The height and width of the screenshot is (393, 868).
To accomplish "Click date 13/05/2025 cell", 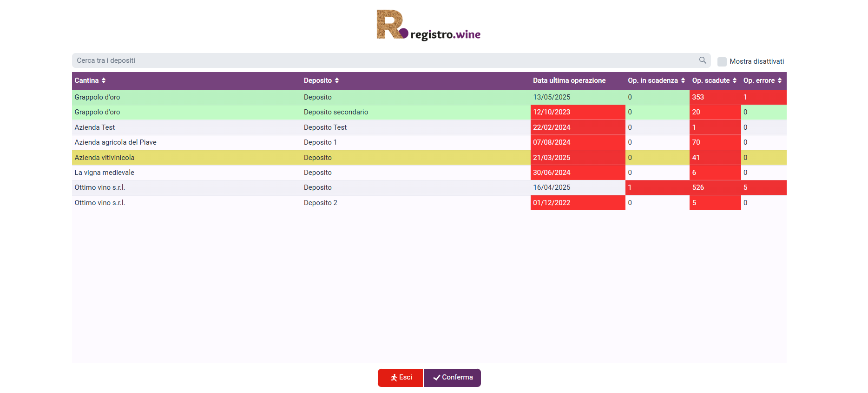I will [578, 97].
